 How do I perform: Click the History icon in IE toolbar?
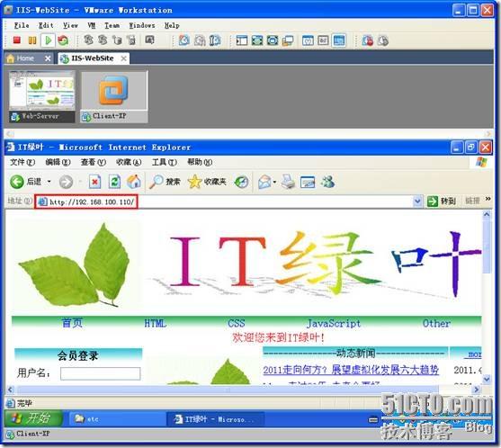coord(241,182)
